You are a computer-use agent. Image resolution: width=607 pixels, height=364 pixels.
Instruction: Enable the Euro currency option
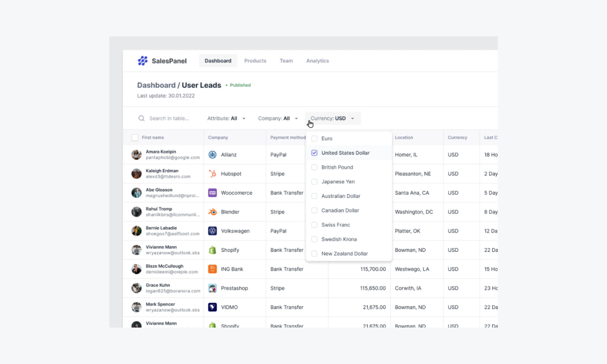(x=315, y=138)
